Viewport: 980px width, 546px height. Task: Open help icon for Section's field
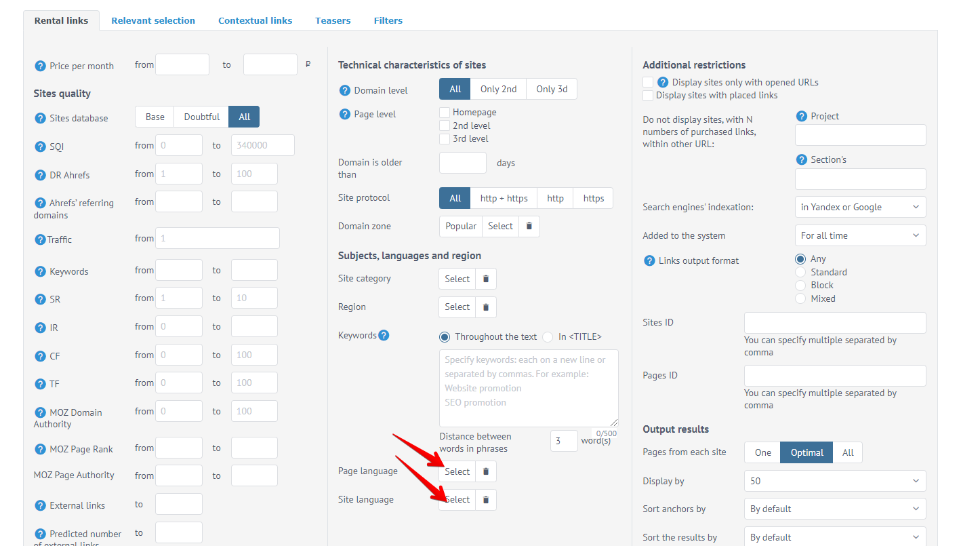pyautogui.click(x=802, y=159)
